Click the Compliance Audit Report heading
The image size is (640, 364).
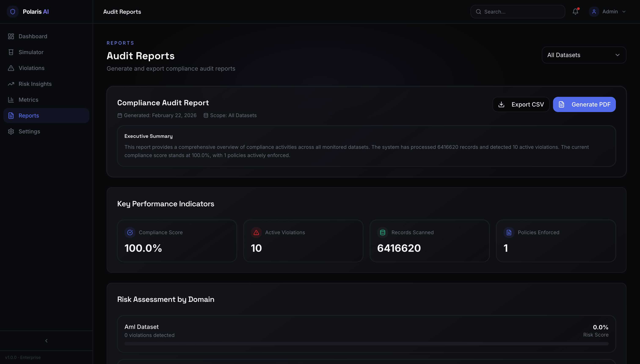[163, 103]
